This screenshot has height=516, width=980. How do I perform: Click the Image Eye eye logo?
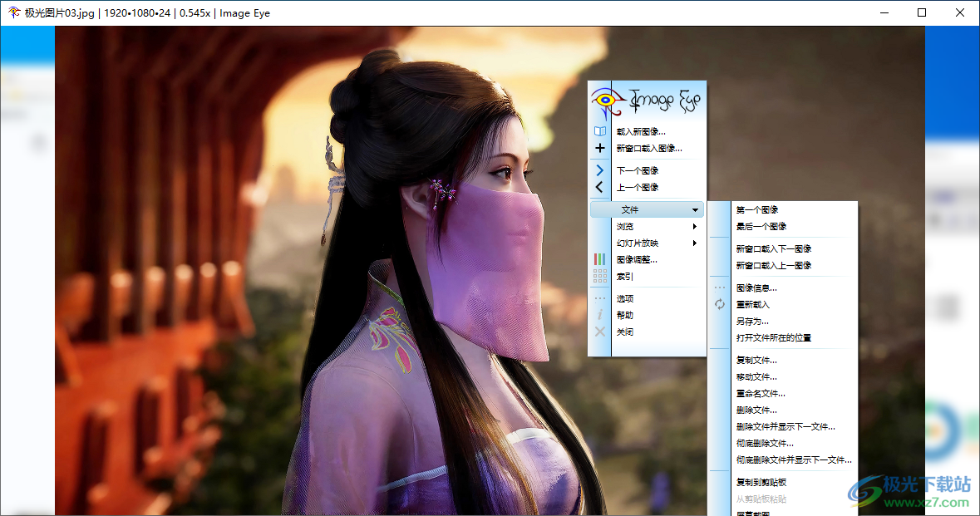[x=604, y=98]
